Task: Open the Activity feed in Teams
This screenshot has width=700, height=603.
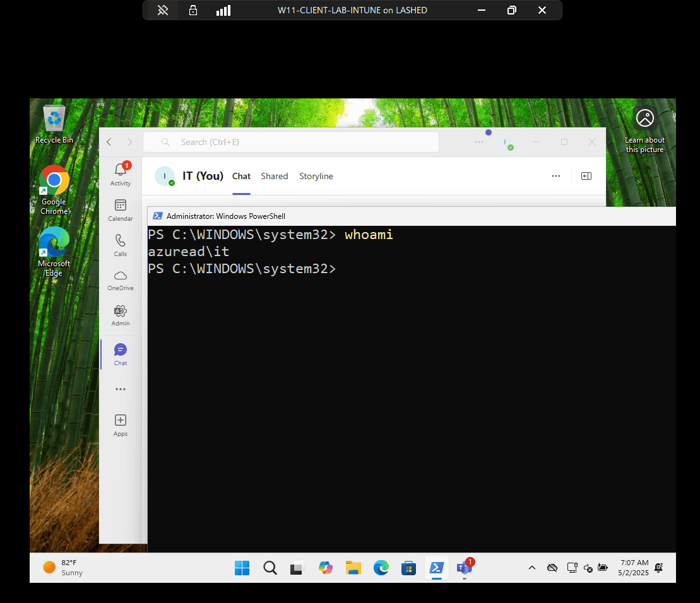Action: (121, 174)
